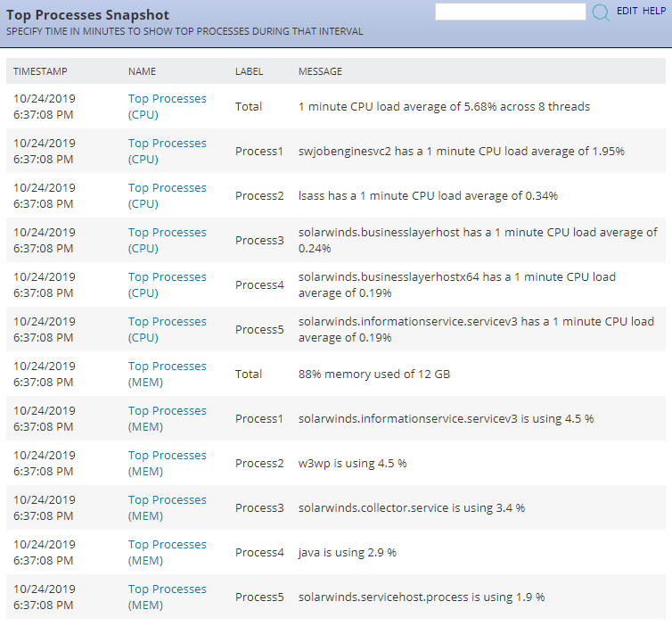Click the LABEL column header
672x626 pixels.
tap(249, 71)
